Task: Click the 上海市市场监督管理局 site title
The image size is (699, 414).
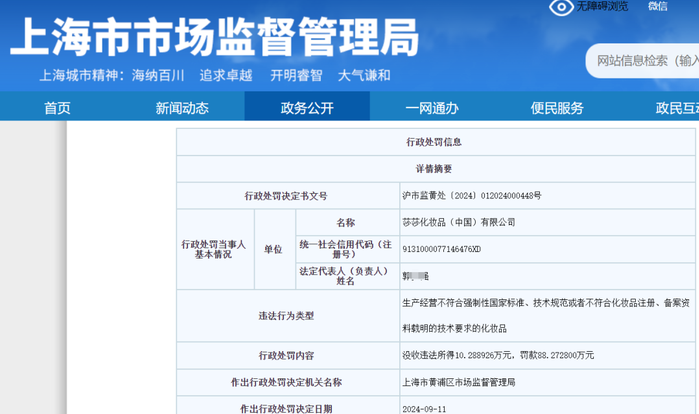Action: click(x=214, y=37)
